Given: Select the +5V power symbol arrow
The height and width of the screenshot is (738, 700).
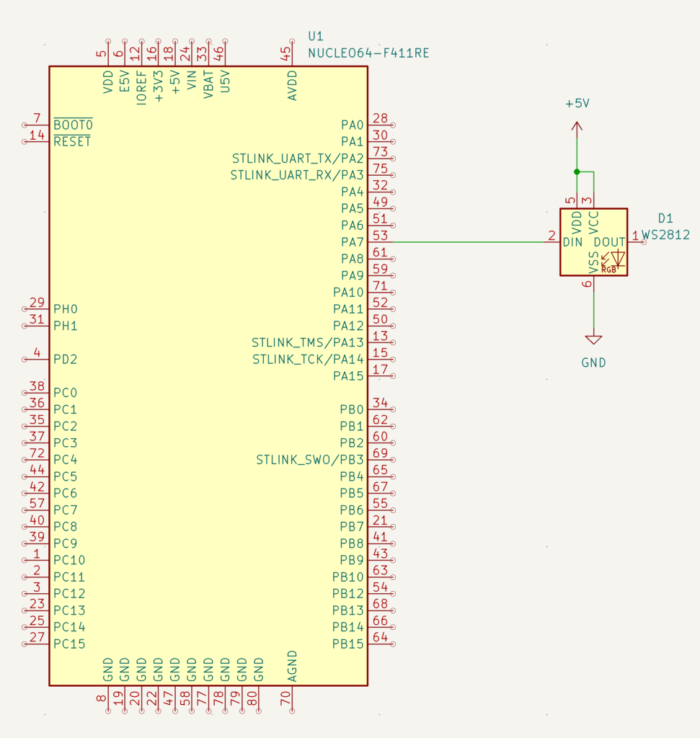Looking at the screenshot, I should tap(577, 125).
